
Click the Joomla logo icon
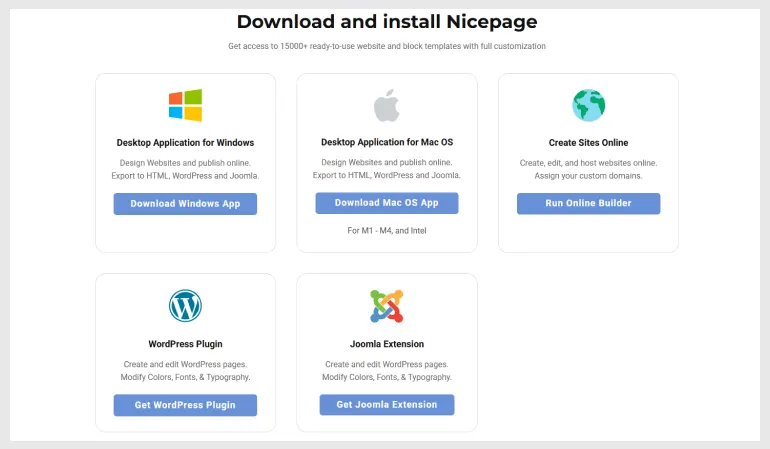coord(387,306)
